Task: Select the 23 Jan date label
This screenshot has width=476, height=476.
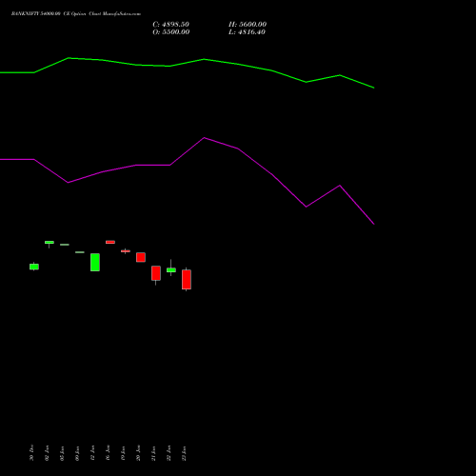Action: (184, 453)
